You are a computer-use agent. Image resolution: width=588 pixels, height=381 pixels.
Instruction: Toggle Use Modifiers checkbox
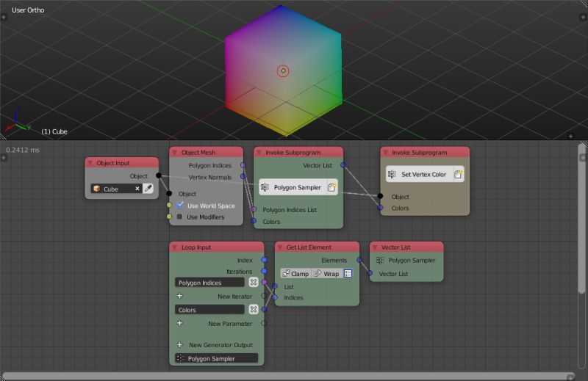[179, 217]
